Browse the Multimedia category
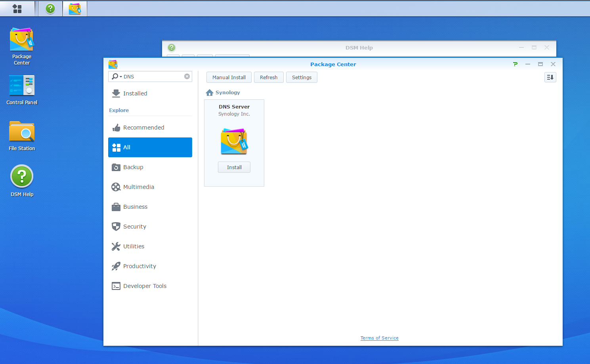The height and width of the screenshot is (364, 590). coord(138,187)
